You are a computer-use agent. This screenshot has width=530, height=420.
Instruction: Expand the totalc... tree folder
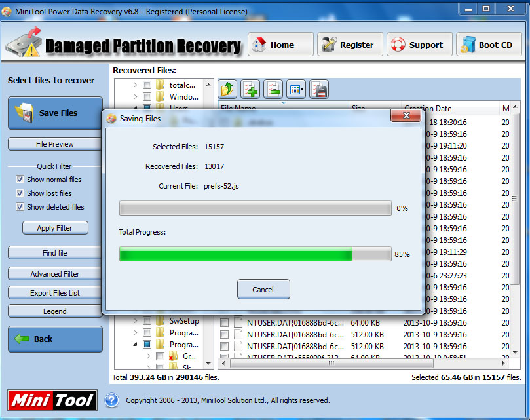pyautogui.click(x=135, y=85)
